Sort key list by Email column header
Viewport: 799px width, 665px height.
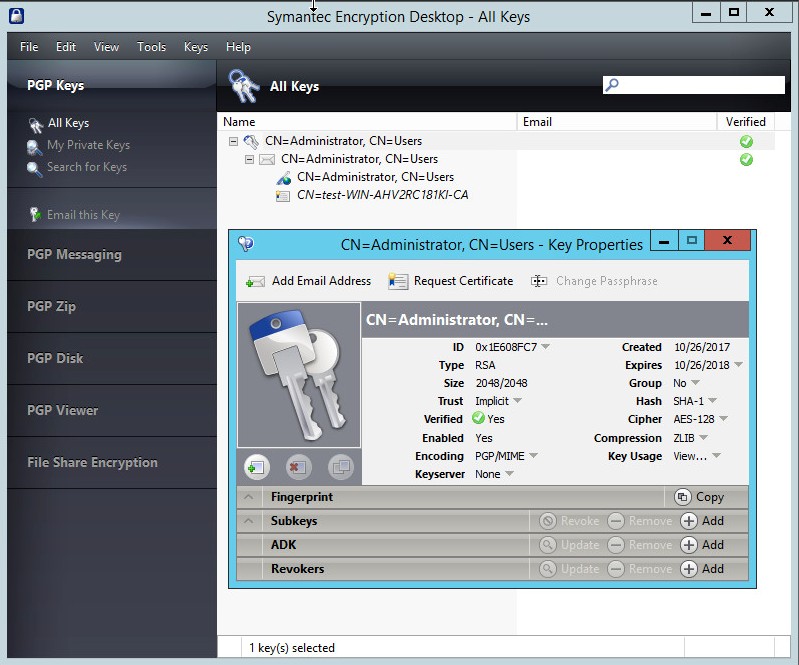pyautogui.click(x=617, y=122)
